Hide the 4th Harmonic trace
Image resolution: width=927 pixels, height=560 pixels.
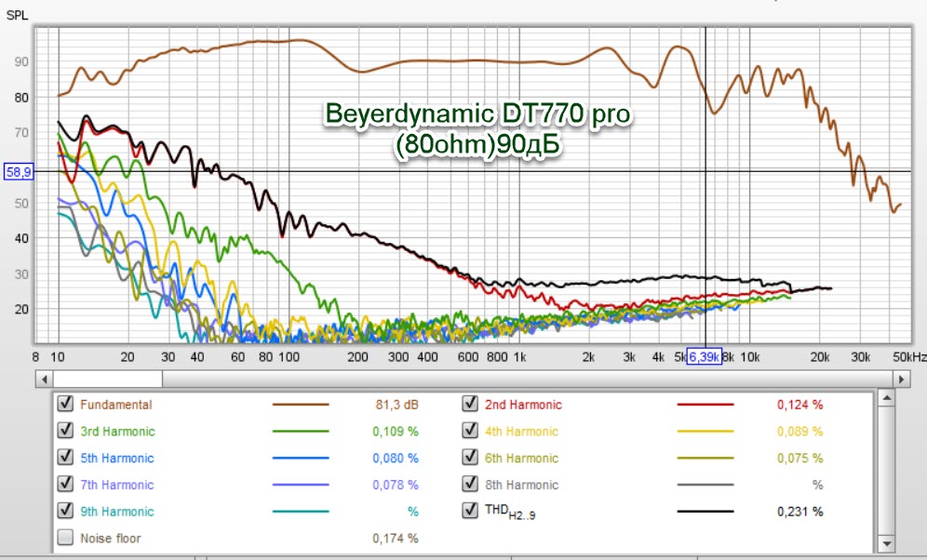(x=470, y=431)
